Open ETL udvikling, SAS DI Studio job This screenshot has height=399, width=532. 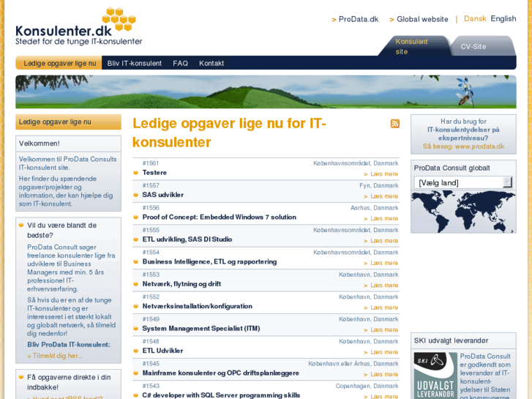pos(187,239)
